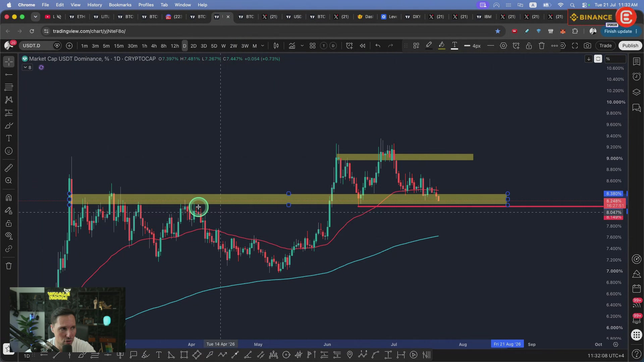
Task: Choose the W weekly interval
Action: [223, 46]
